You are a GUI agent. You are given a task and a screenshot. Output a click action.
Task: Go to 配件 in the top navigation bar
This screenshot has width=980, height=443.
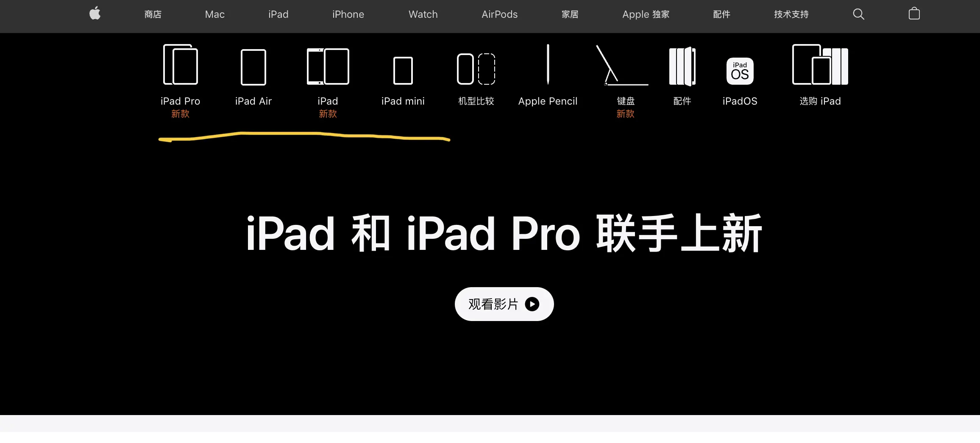pos(722,14)
